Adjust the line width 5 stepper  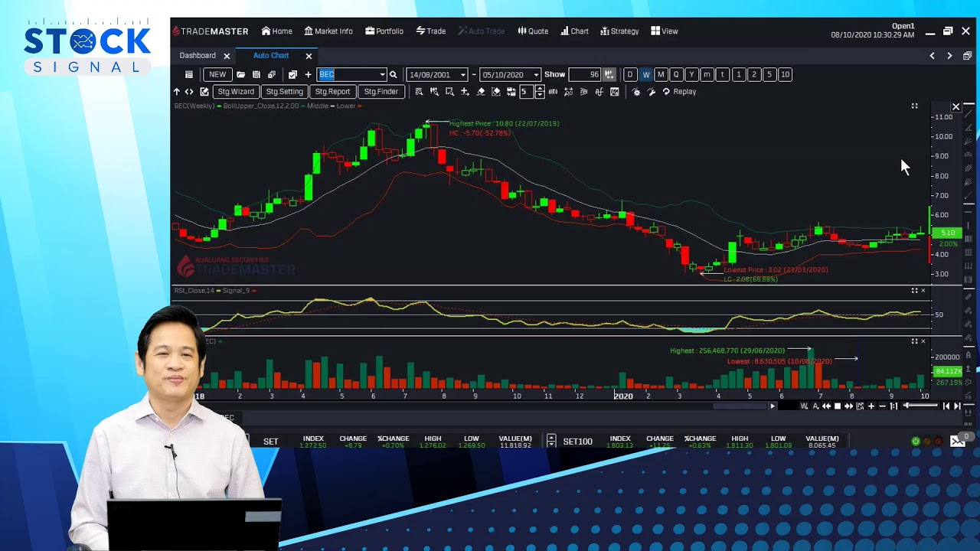[x=540, y=91]
